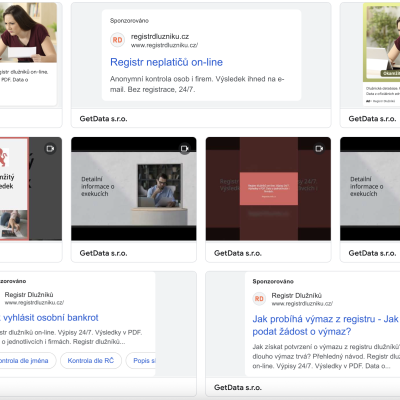The height and width of the screenshot is (400, 400).
Task: Click the 'vyhlásit osobní bankrot' ad headline
Action: pos(50,318)
